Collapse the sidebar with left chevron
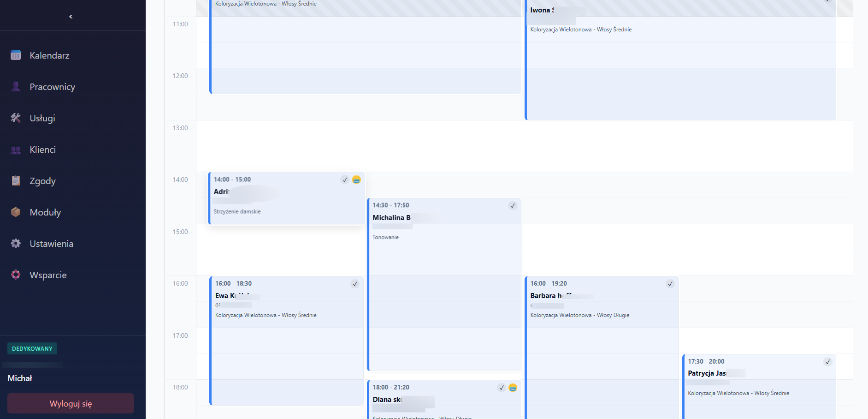The width and height of the screenshot is (868, 419). [x=71, y=17]
